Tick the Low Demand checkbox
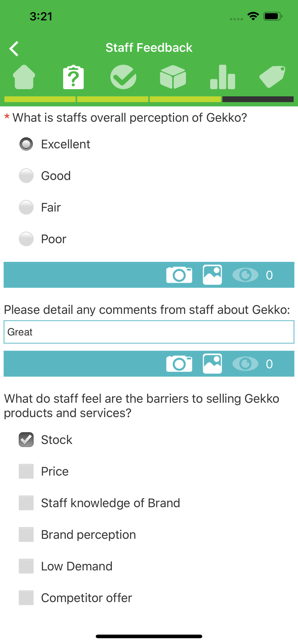Screen dimensions: 298x644 click(x=26, y=566)
